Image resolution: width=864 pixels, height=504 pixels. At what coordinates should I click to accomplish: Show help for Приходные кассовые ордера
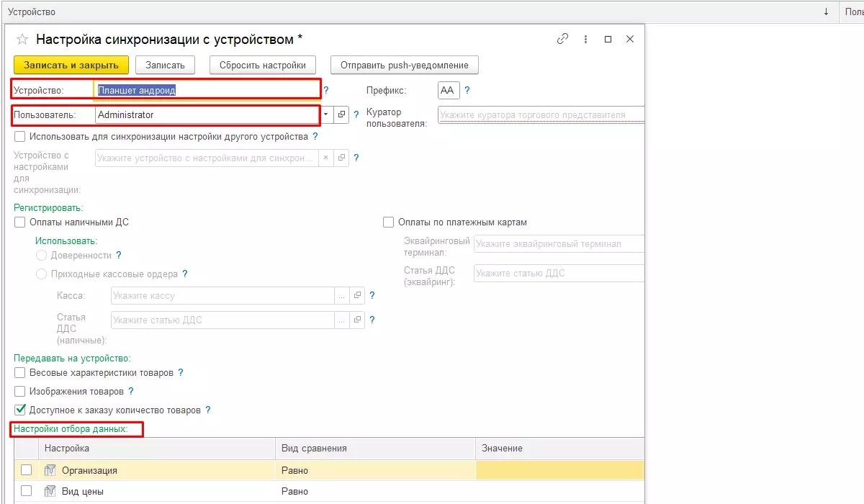(185, 274)
